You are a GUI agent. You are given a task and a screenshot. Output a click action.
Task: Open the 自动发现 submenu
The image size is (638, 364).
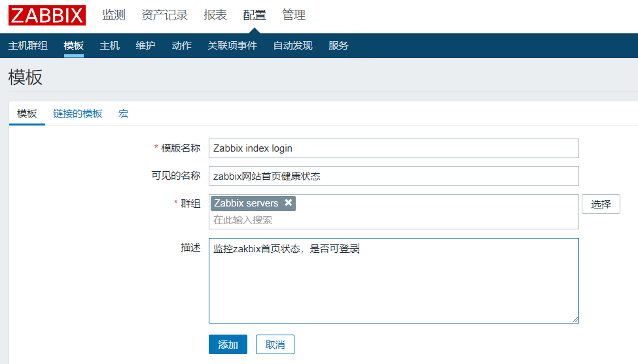(292, 46)
